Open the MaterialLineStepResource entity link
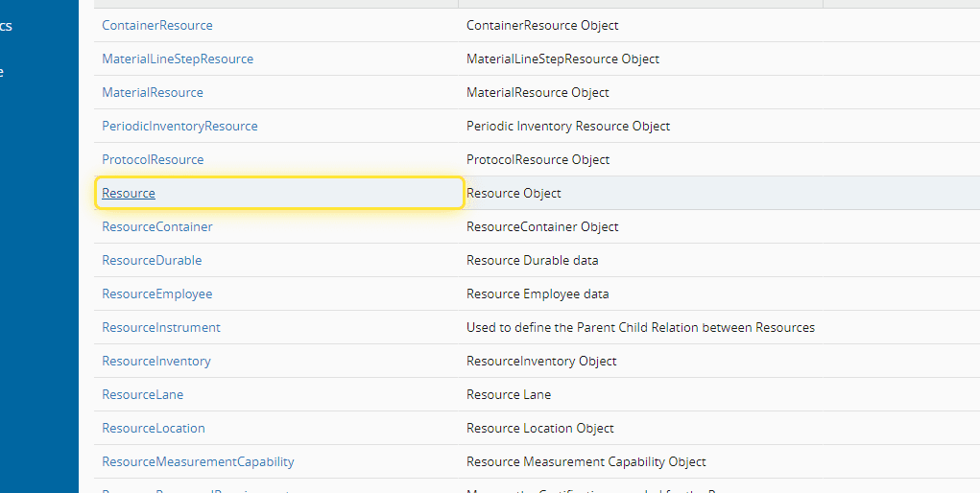Image resolution: width=980 pixels, height=493 pixels. [178, 59]
